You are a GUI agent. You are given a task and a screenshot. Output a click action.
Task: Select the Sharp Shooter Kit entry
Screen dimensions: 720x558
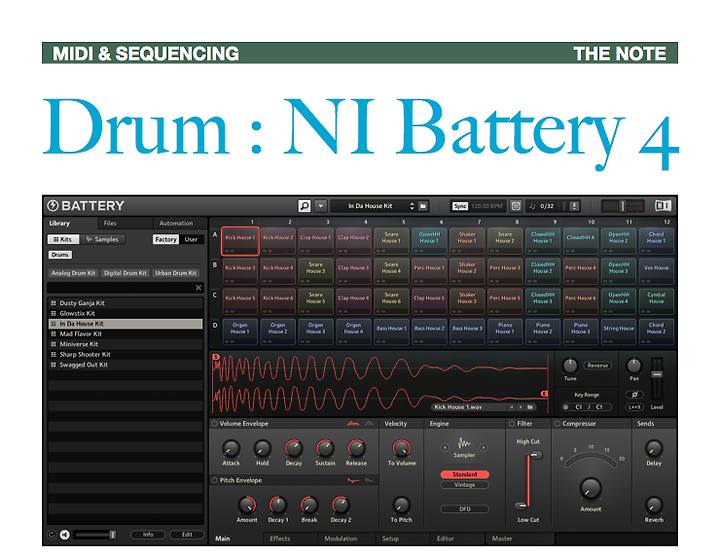(125, 355)
